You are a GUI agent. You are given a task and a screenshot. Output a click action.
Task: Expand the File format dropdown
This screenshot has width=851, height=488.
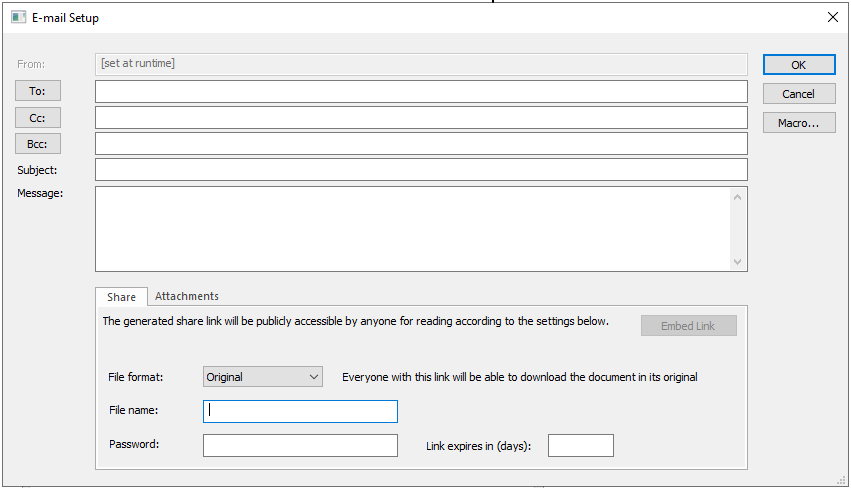click(x=263, y=377)
